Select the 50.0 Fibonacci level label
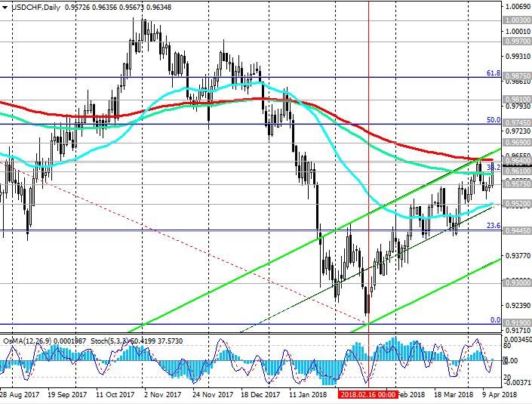 coord(493,120)
